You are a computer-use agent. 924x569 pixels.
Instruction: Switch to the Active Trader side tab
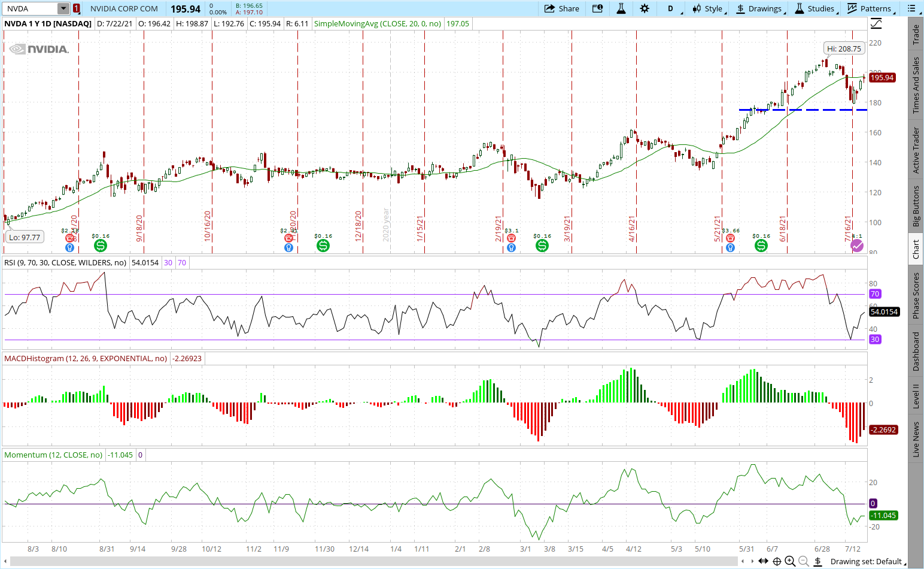pos(916,150)
